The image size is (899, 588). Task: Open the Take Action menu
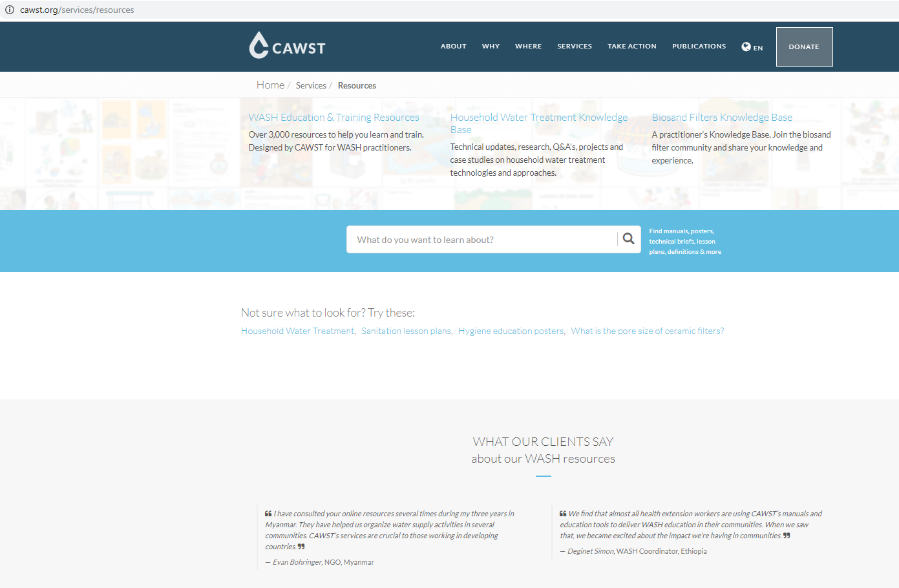point(632,47)
